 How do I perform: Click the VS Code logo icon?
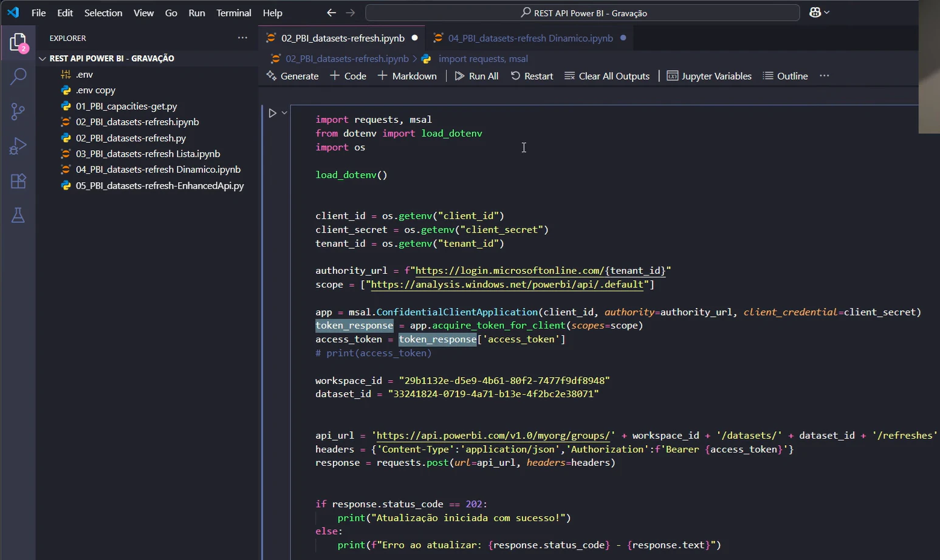pos(13,12)
